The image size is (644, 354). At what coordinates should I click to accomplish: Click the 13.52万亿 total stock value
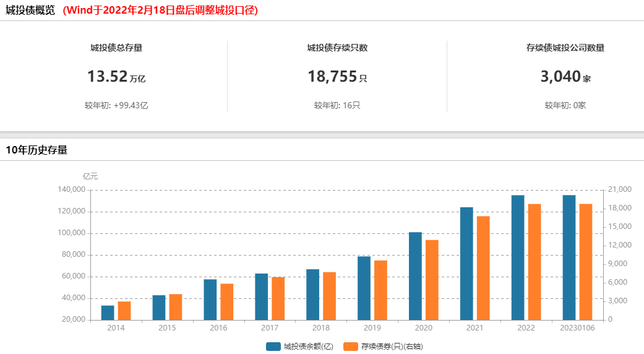[x=116, y=76]
